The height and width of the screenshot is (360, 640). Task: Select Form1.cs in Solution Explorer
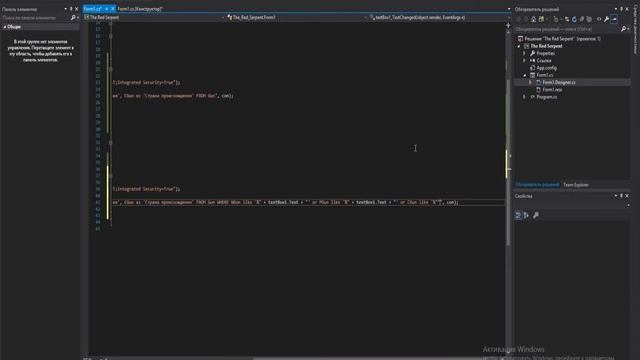tap(544, 75)
